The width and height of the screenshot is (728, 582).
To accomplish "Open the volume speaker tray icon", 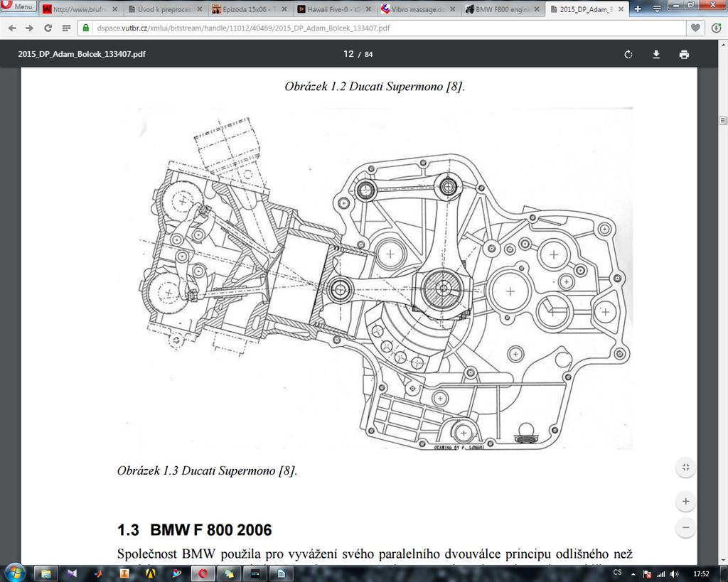I will coord(675,574).
